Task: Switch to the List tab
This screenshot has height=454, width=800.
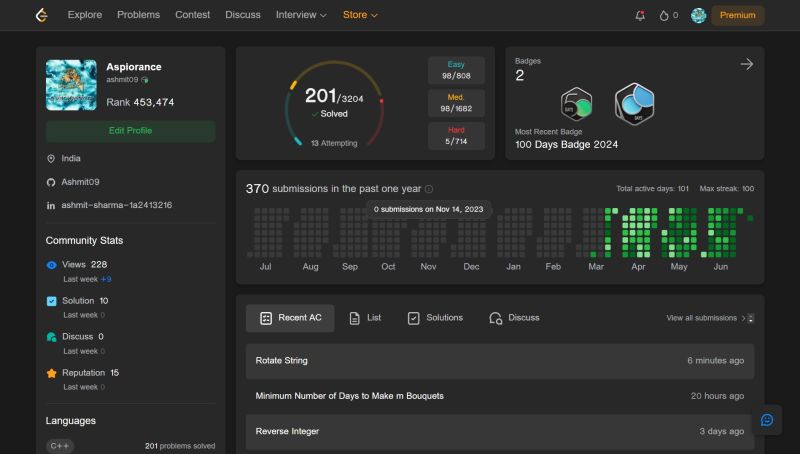Action: pos(365,318)
